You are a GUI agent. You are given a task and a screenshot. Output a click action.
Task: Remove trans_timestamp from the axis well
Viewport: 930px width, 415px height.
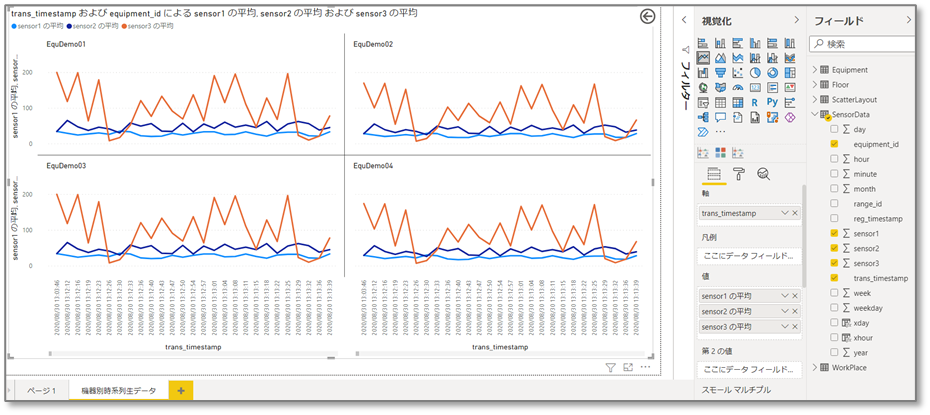click(x=795, y=213)
